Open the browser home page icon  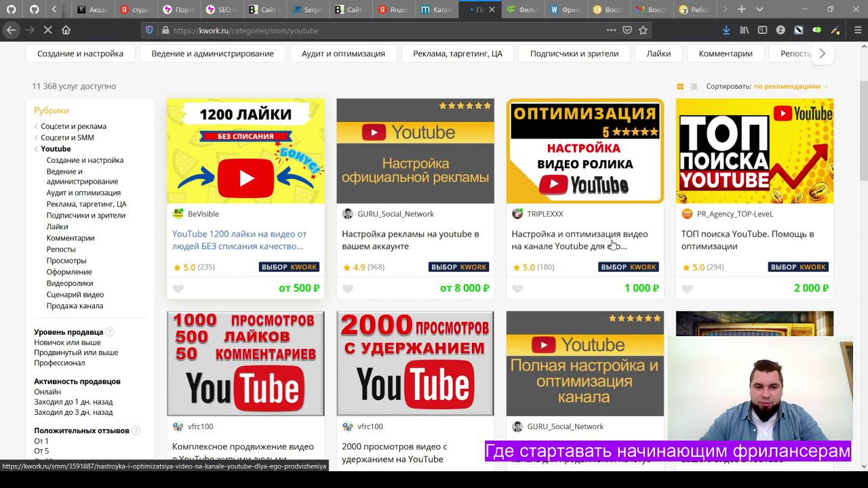click(66, 30)
